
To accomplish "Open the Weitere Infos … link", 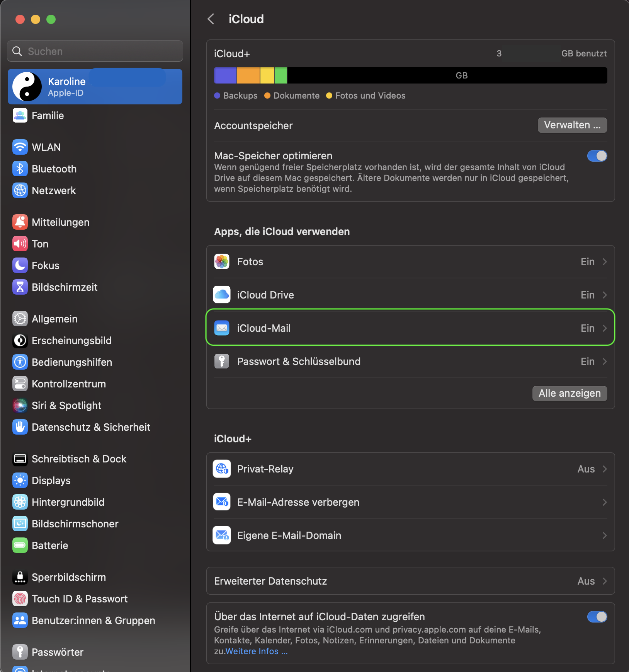I will [x=257, y=652].
